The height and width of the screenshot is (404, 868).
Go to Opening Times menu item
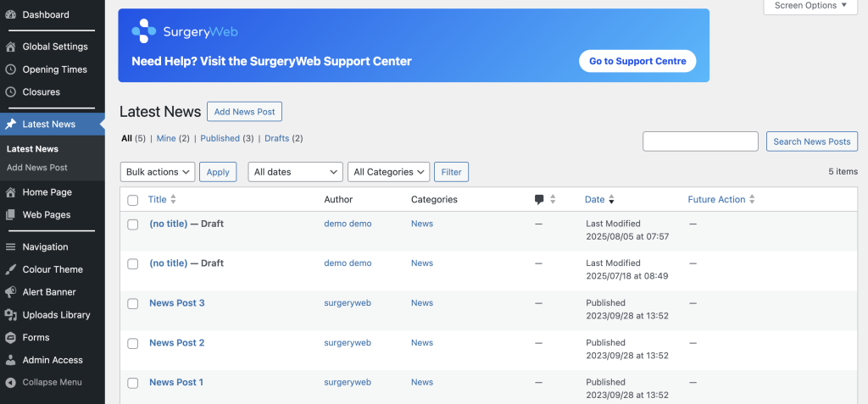55,69
